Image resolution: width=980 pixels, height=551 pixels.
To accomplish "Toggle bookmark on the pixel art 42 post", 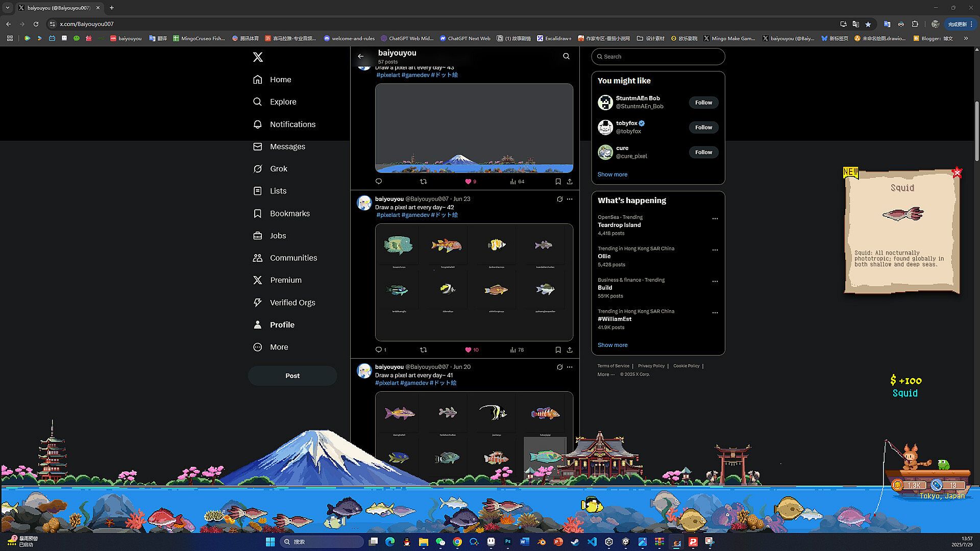I will tap(558, 350).
